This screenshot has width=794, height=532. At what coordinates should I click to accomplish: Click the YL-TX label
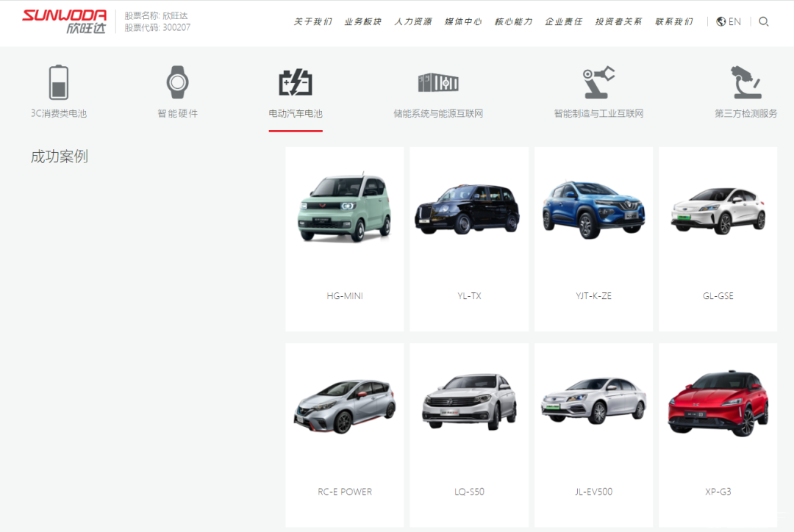pos(469,296)
